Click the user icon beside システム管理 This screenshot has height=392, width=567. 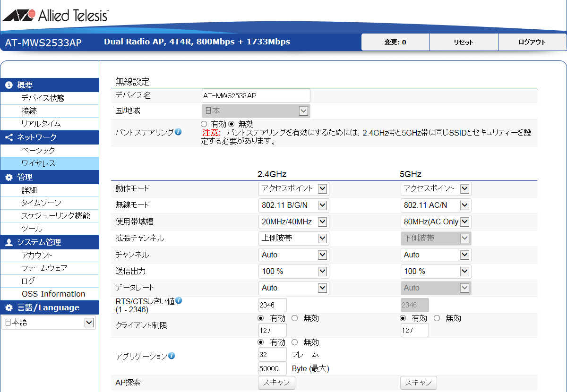pyautogui.click(x=9, y=243)
